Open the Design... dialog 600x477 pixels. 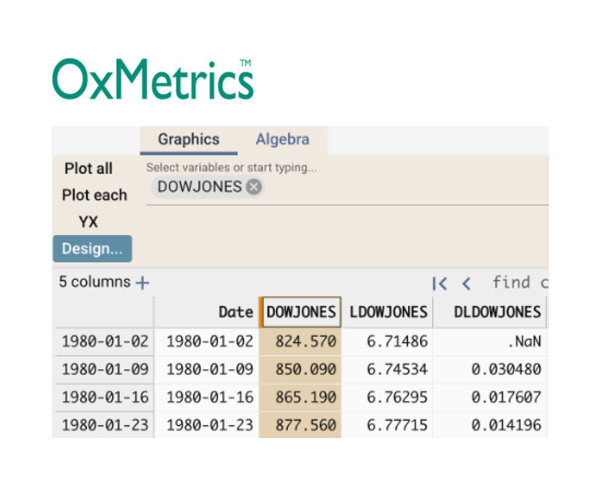tap(92, 248)
